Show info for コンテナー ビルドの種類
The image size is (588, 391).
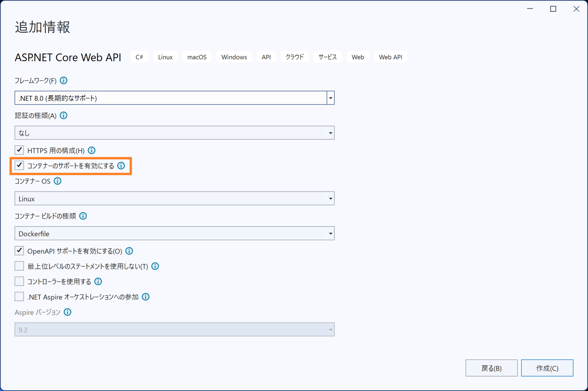[83, 216]
